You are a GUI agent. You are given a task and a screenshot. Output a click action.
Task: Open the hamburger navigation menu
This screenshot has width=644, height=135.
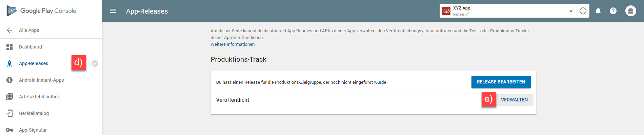tap(113, 11)
